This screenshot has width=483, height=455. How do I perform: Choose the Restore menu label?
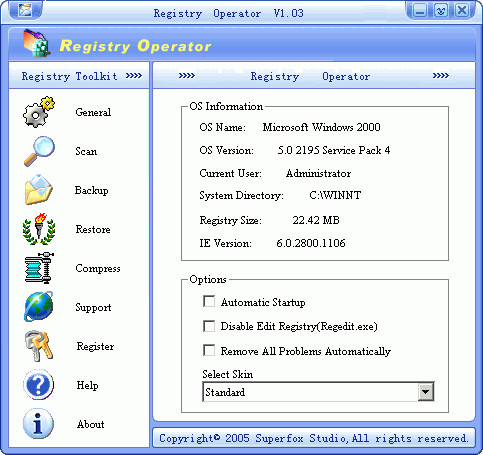(x=93, y=229)
